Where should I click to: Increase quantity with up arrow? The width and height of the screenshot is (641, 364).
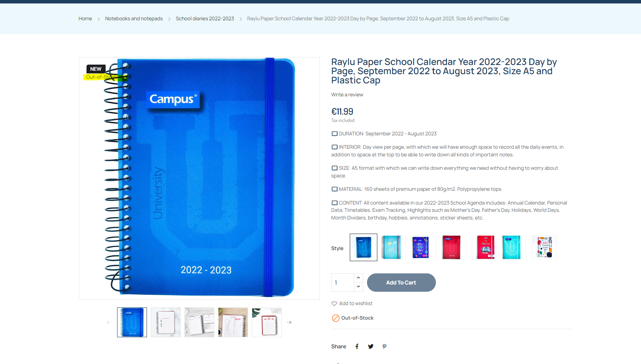point(358,278)
